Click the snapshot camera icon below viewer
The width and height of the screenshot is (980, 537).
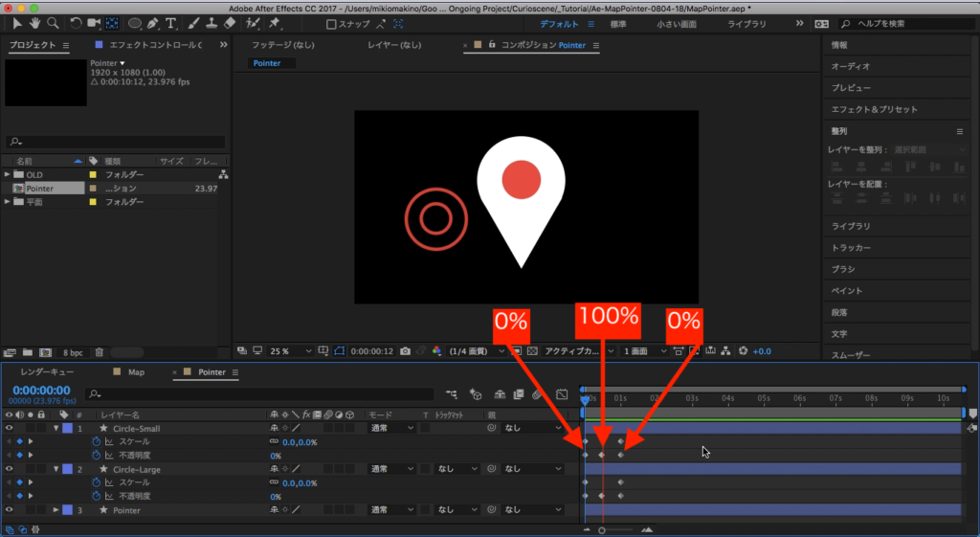tap(406, 351)
